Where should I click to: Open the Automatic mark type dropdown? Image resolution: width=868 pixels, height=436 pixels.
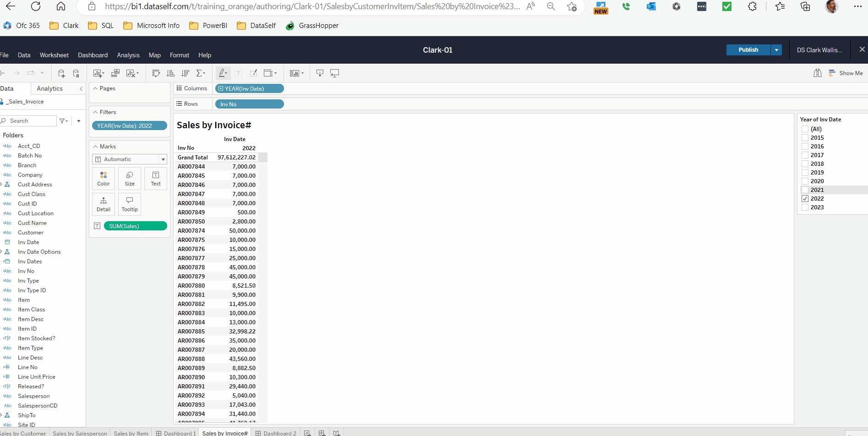pyautogui.click(x=163, y=159)
